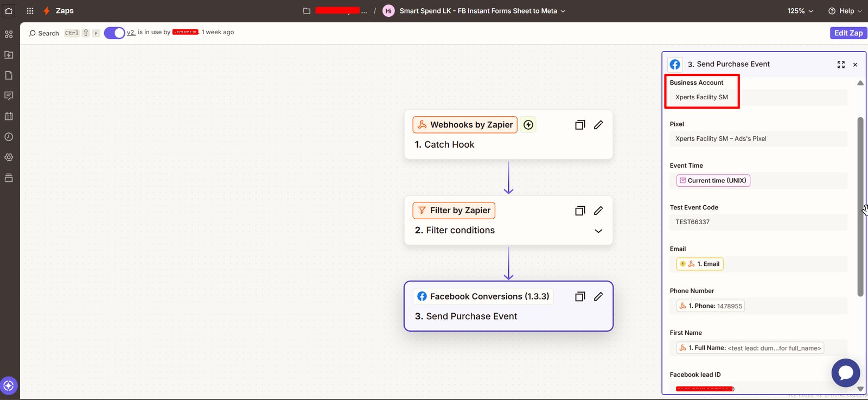The width and height of the screenshot is (868, 400).
Task: Go to the Zapier home icon
Action: pyautogui.click(x=9, y=10)
